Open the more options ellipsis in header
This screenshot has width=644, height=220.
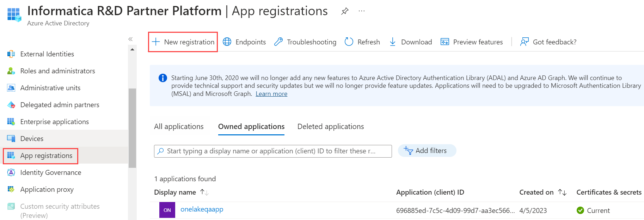point(362,11)
